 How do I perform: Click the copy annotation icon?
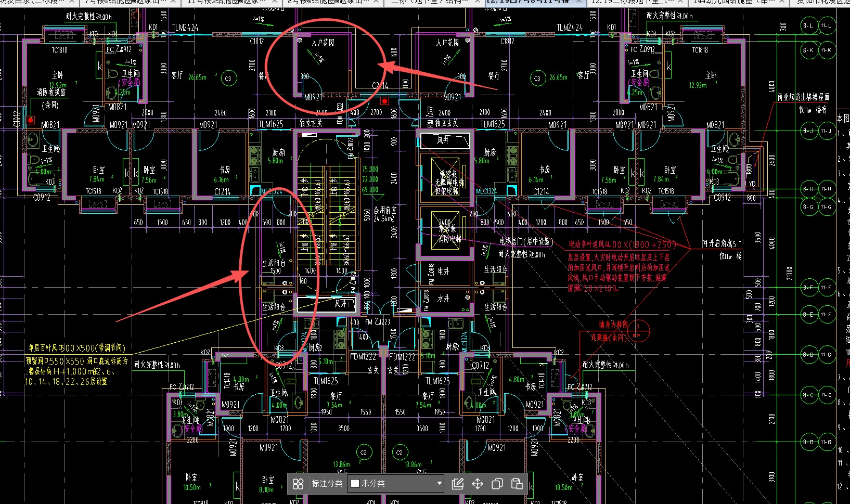click(x=497, y=484)
